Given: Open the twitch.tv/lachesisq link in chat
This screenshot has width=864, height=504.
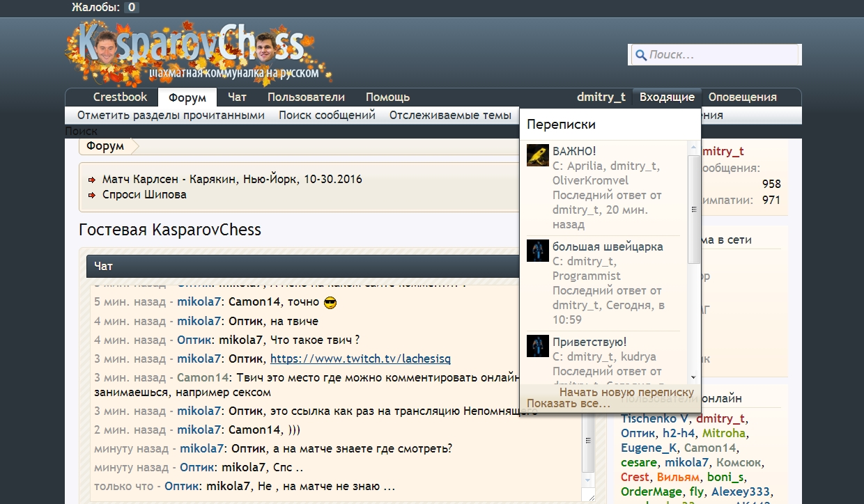Looking at the screenshot, I should point(360,359).
